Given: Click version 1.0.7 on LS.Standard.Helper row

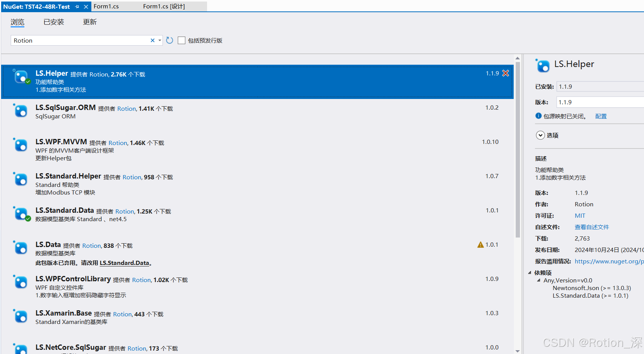Looking at the screenshot, I should click(492, 176).
